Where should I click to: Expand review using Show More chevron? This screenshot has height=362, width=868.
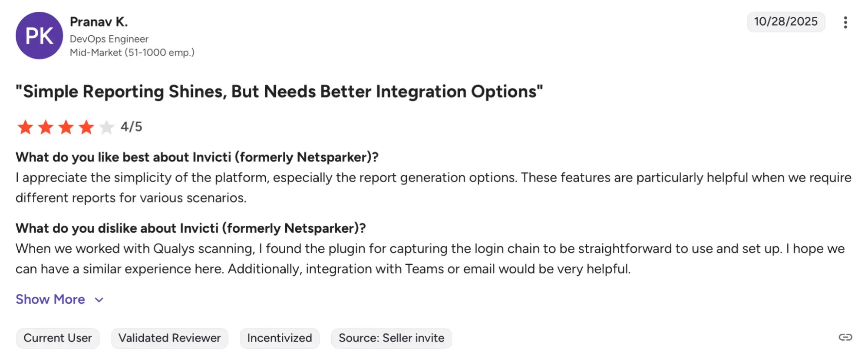coord(99,300)
